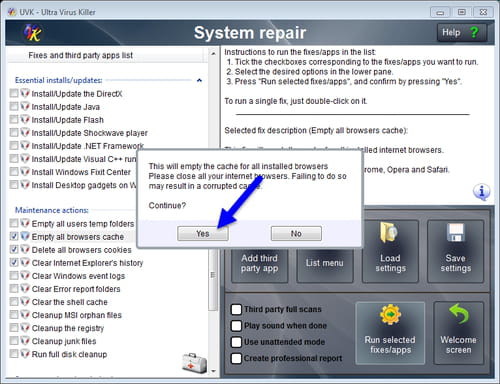Screen dimensions: 500x384
Task: Click shield icon beside Clear Windows event logs
Action: pyautogui.click(x=25, y=276)
